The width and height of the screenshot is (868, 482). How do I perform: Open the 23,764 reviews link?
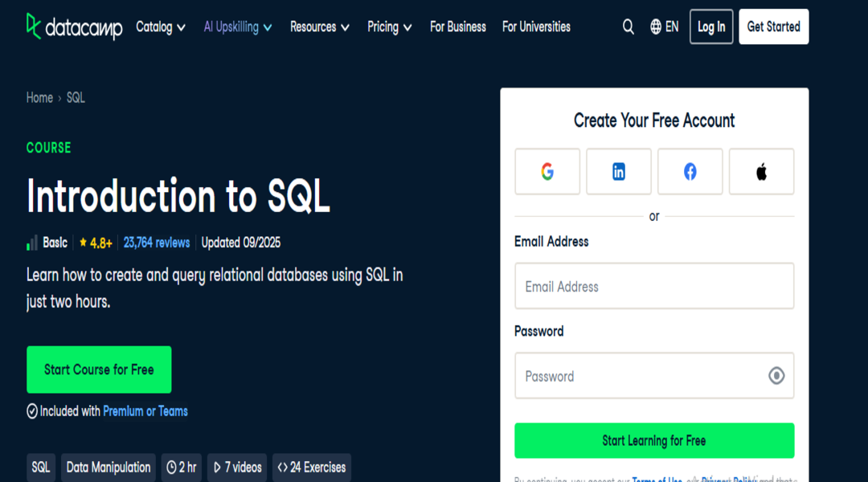pos(156,243)
